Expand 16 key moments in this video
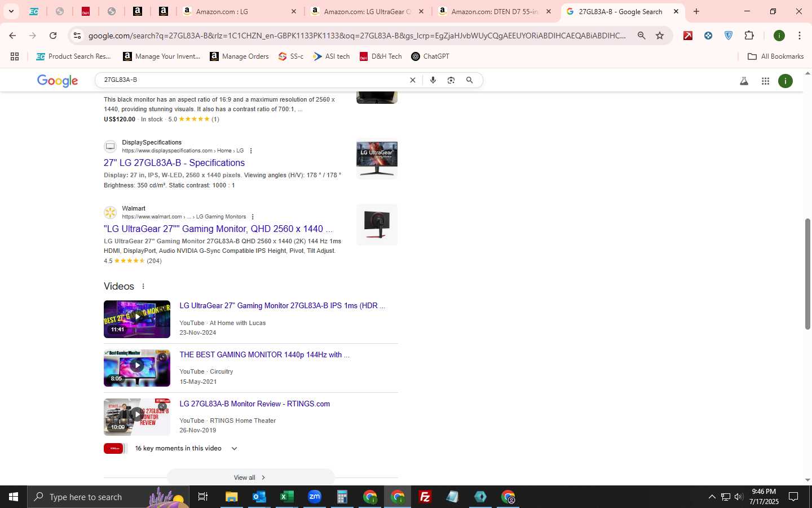The image size is (812, 508). pyautogui.click(x=234, y=449)
